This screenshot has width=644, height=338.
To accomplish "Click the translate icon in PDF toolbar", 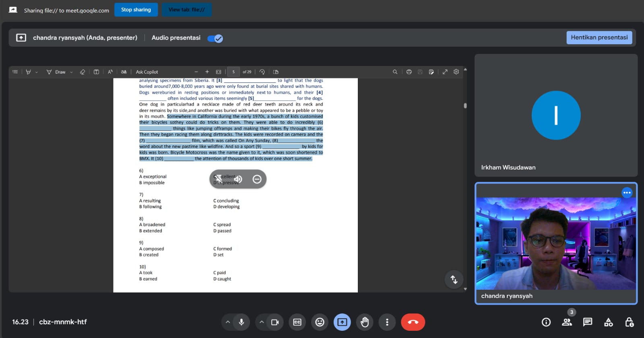I will [124, 72].
